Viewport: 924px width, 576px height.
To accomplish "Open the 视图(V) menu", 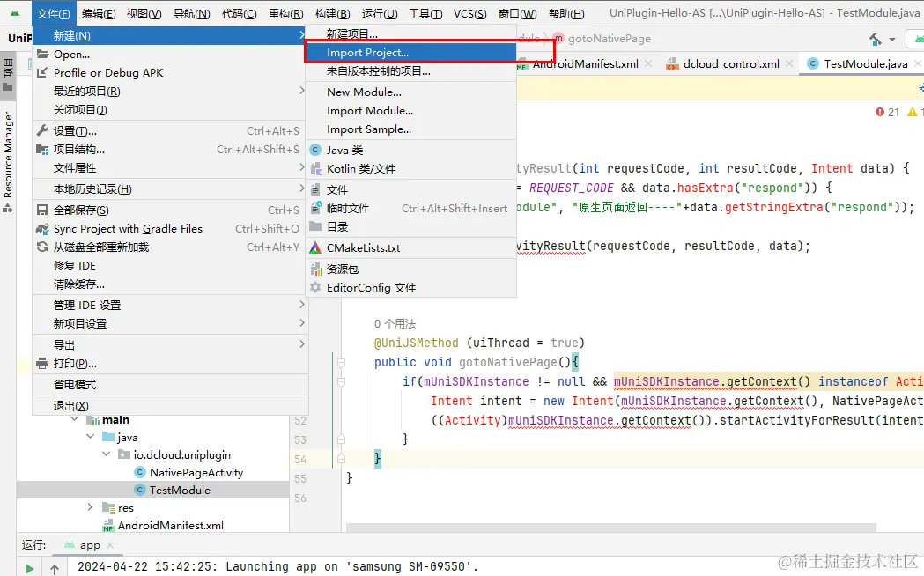I will pyautogui.click(x=144, y=13).
